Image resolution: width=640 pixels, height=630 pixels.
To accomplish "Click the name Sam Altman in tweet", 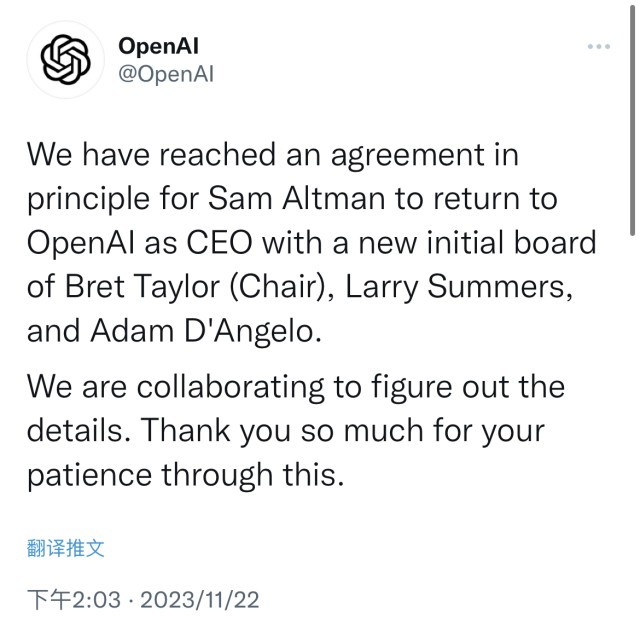I will point(295,199).
